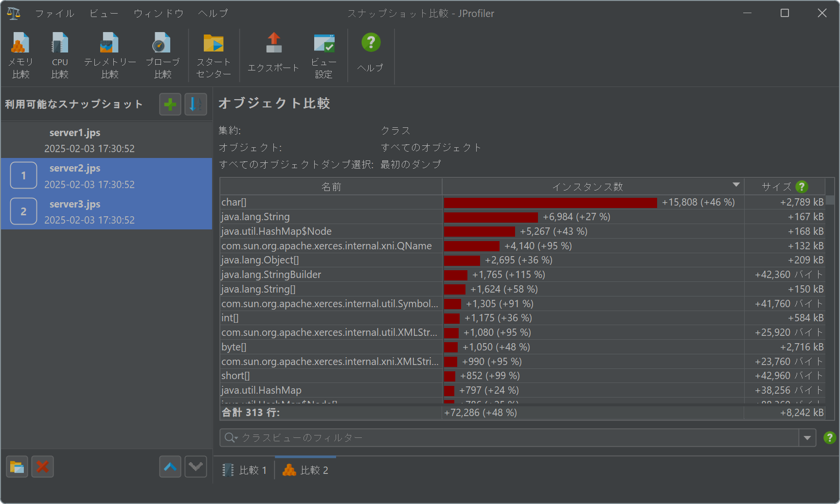Viewport: 840px width, 504px height.
Task: Click the snapshot sort order button
Action: 196,104
